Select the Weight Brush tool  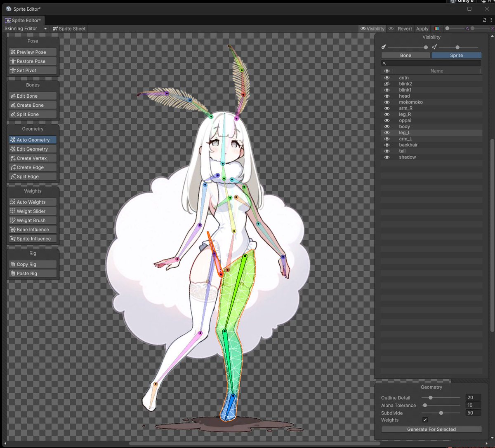[x=33, y=220]
